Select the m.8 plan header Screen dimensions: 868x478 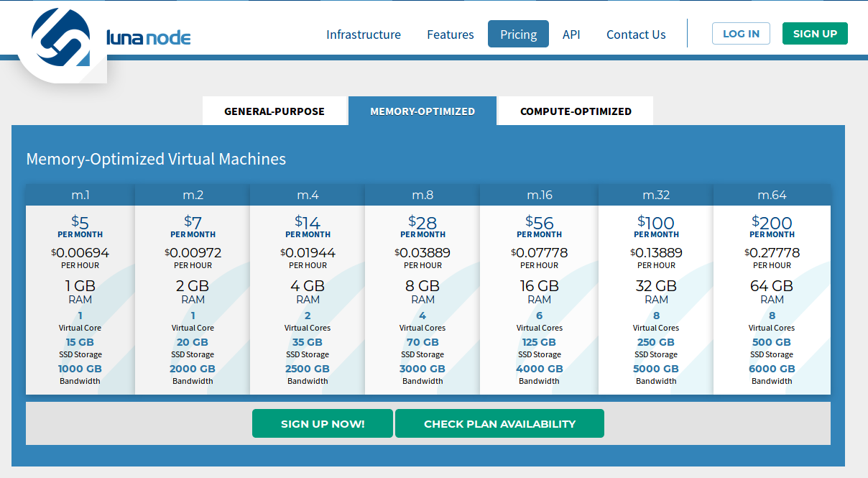click(423, 195)
